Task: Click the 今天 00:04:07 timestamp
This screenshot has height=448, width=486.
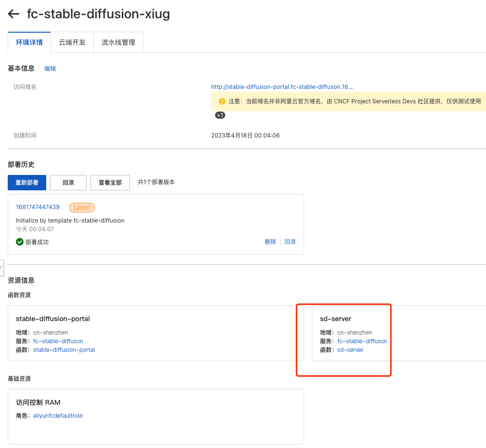Action: [35, 229]
